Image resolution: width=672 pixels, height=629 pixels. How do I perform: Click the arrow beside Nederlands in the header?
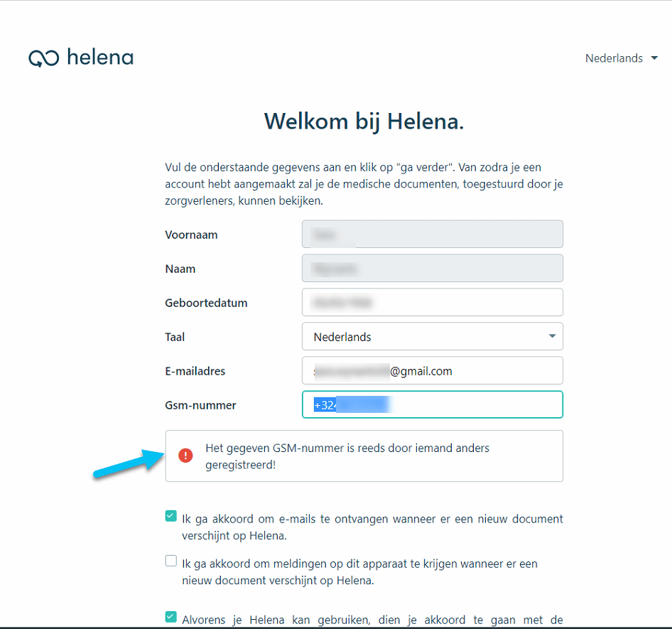pos(655,58)
